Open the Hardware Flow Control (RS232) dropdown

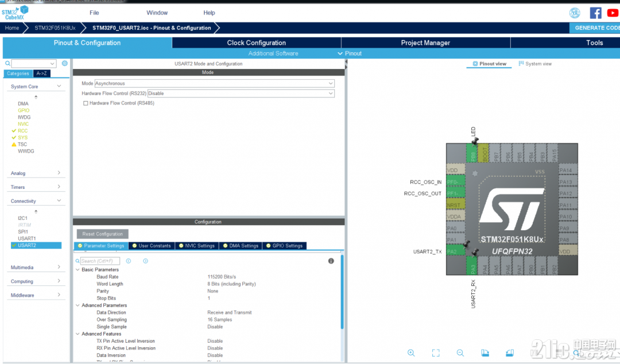click(241, 94)
